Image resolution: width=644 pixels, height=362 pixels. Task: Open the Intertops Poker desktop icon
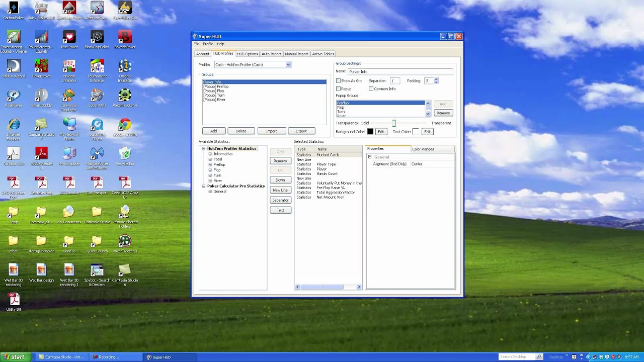click(69, 11)
